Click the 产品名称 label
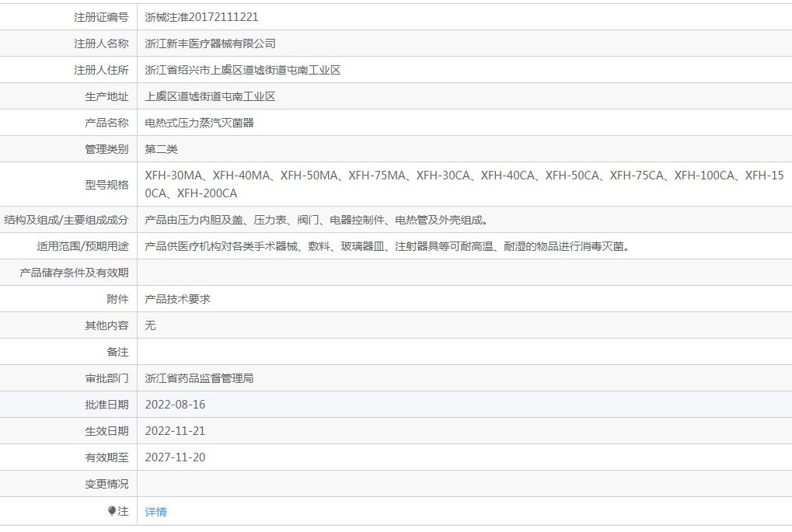 (x=106, y=123)
